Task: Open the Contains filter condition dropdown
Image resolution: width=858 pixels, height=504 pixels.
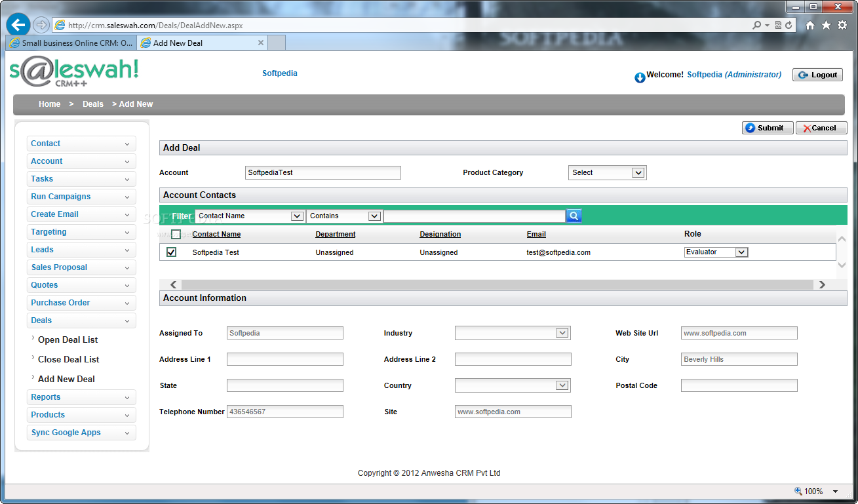Action: pyautogui.click(x=343, y=216)
